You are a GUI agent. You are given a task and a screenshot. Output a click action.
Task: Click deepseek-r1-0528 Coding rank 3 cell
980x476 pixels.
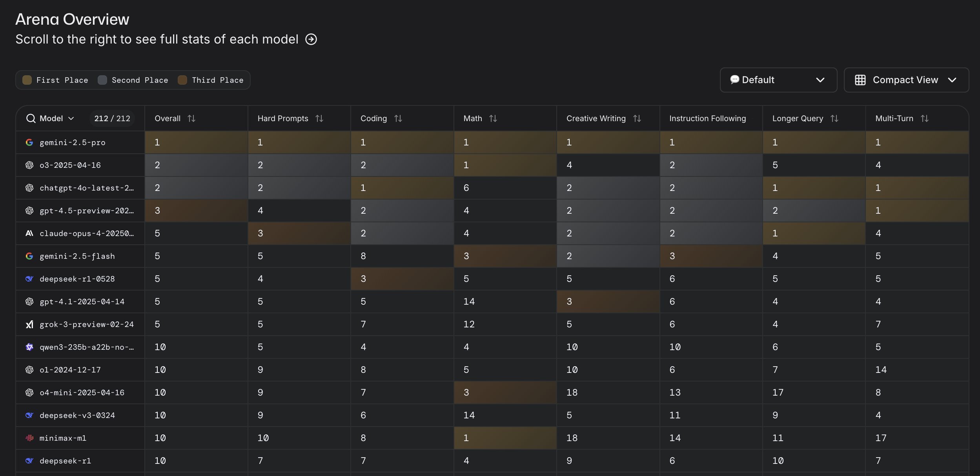[402, 279]
